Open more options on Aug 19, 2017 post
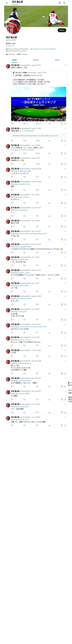The image size is (72, 644). (65, 65)
